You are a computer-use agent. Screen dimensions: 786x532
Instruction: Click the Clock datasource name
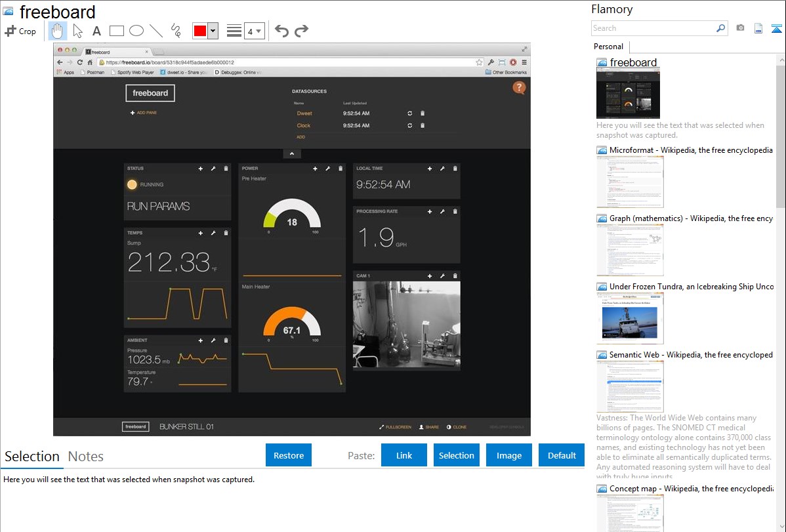tap(303, 125)
